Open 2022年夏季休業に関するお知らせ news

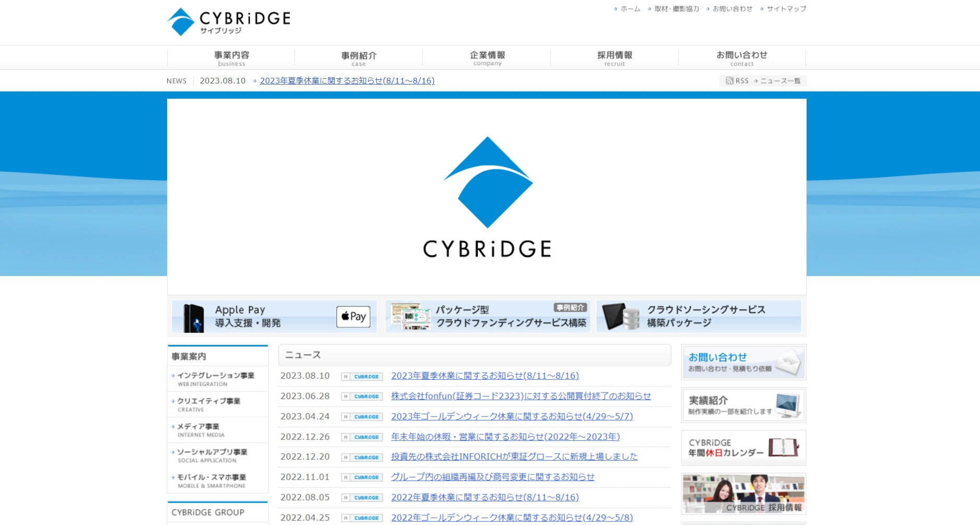pos(485,497)
